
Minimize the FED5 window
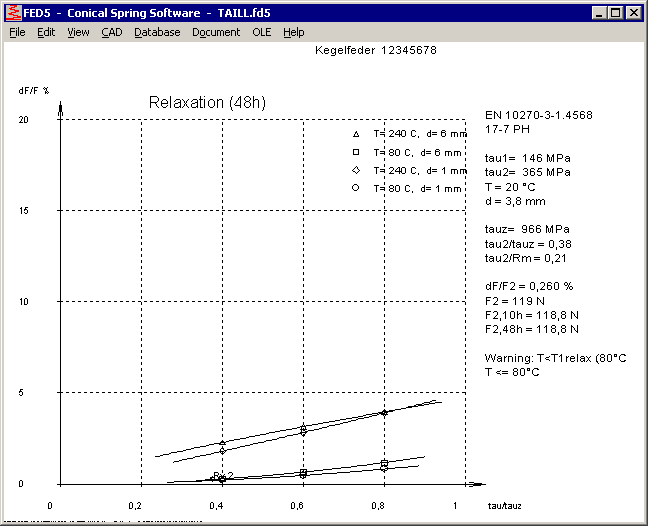pos(598,13)
